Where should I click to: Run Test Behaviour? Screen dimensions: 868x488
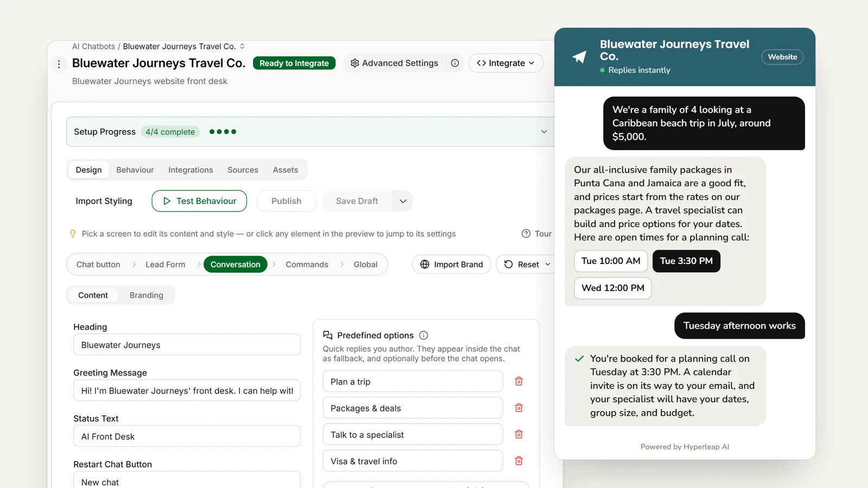[199, 201]
